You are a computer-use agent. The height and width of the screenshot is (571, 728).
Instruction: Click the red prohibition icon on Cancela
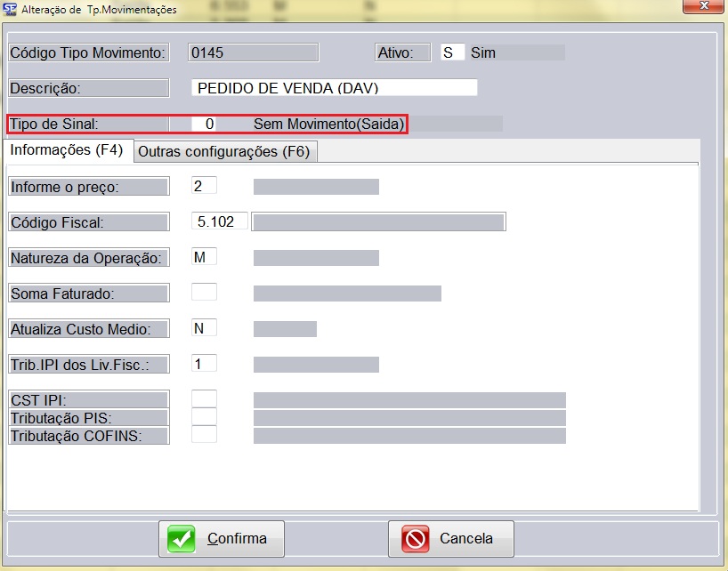tap(415, 539)
